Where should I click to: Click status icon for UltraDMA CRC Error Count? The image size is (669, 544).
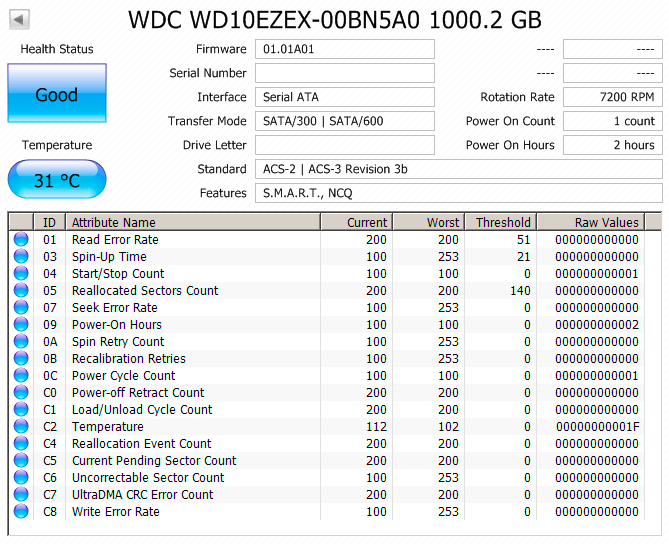(21, 494)
